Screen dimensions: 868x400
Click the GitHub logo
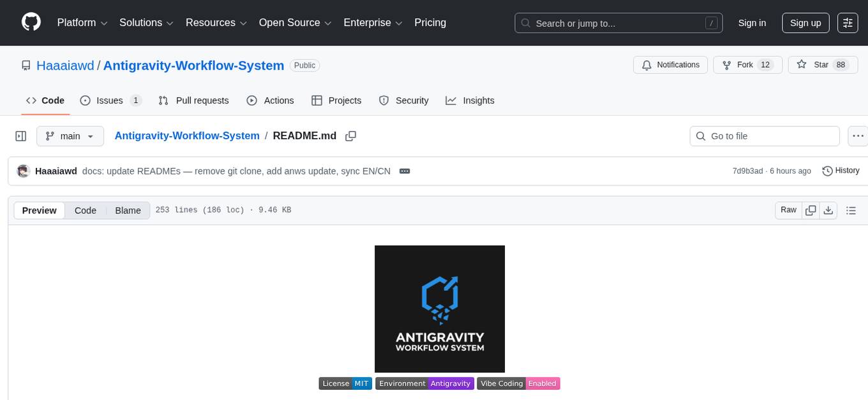coord(31,21)
